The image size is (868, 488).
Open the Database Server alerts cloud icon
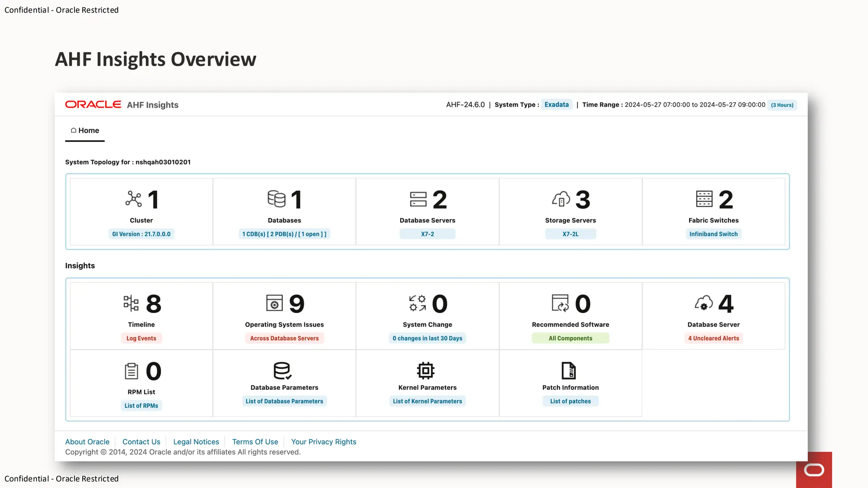[x=704, y=303]
